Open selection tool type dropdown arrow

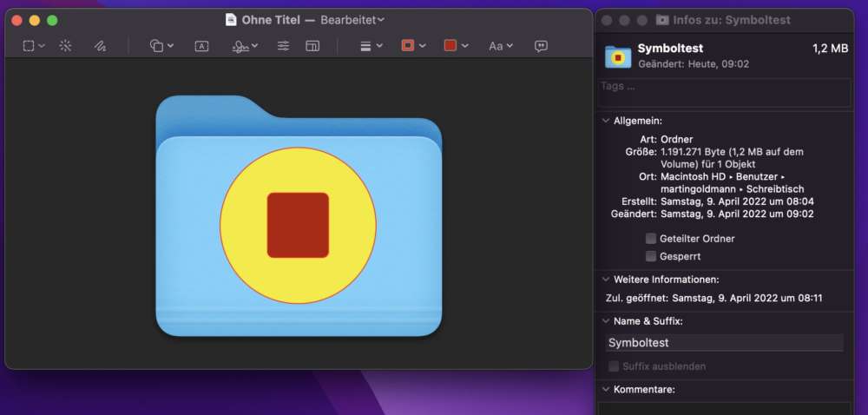tap(42, 47)
